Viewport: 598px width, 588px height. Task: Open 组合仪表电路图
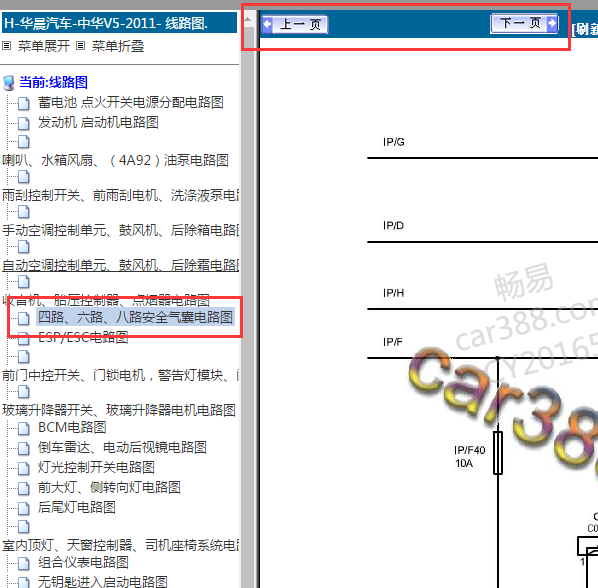pos(83,562)
